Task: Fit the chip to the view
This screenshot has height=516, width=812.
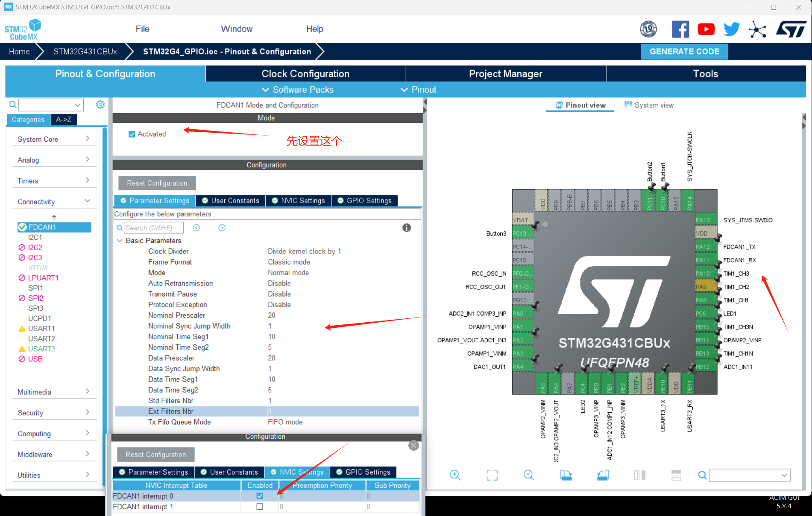Action: [x=492, y=475]
